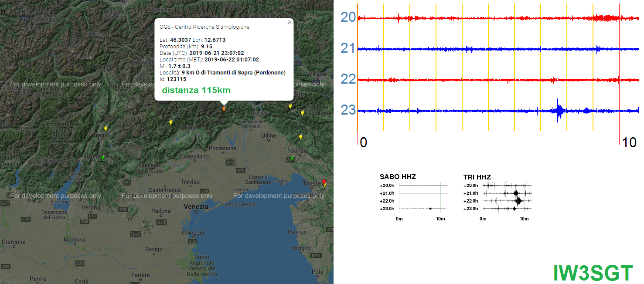The height and width of the screenshot is (284, 644).
Task: Select the hour 22 label on the seismogram
Action: pyautogui.click(x=348, y=80)
